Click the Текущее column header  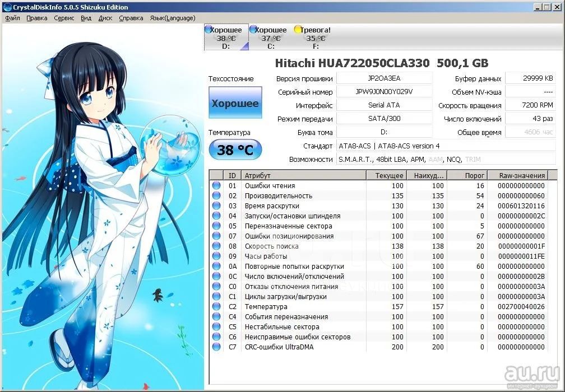[387, 175]
